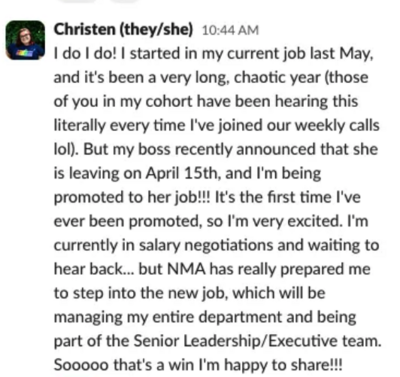
Task: Click the acronym "NMA" in the message
Action: [187, 269]
